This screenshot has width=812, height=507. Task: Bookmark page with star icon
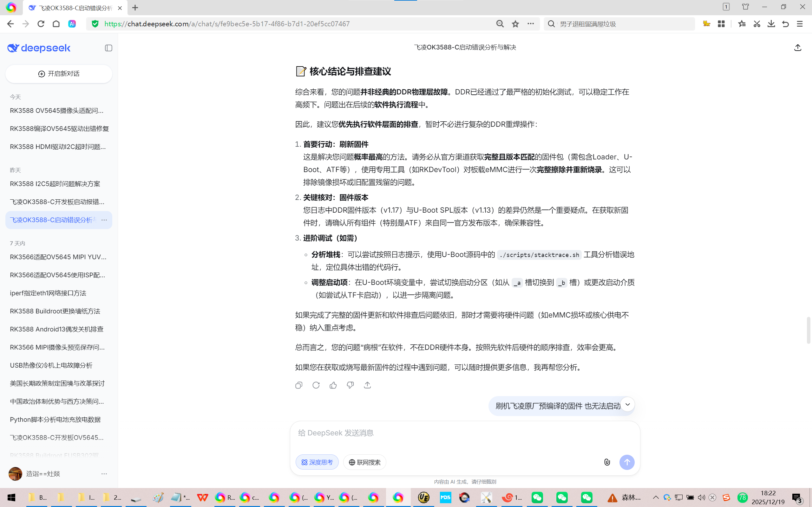[515, 24]
